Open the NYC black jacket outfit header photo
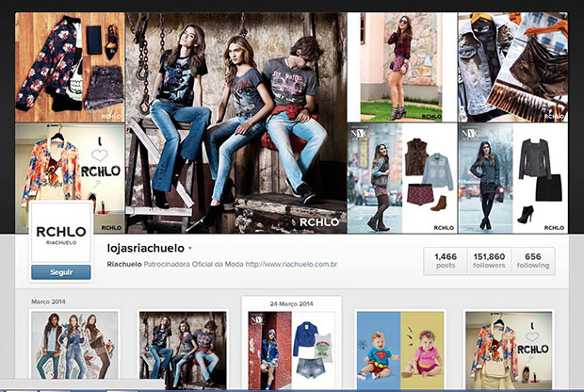The image size is (584, 392). tap(512, 178)
